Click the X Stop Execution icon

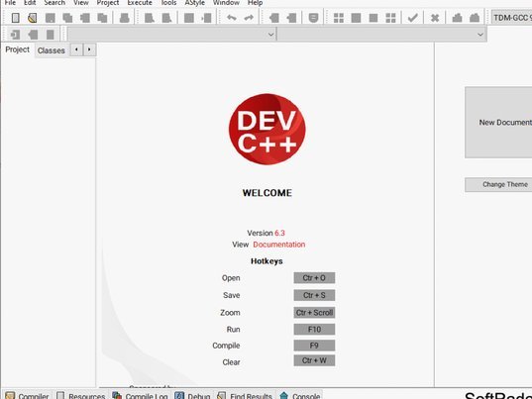tap(435, 18)
